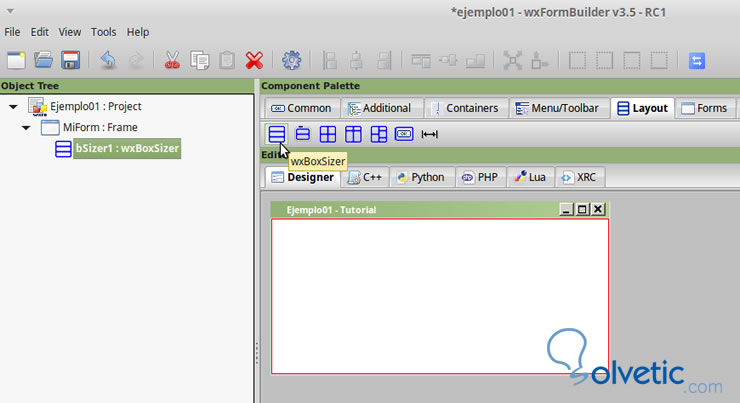Undo the last action

point(108,60)
